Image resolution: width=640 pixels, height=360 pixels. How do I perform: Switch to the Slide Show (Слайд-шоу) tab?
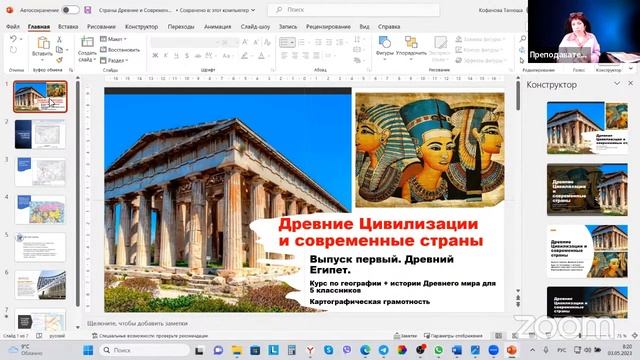pyautogui.click(x=255, y=27)
